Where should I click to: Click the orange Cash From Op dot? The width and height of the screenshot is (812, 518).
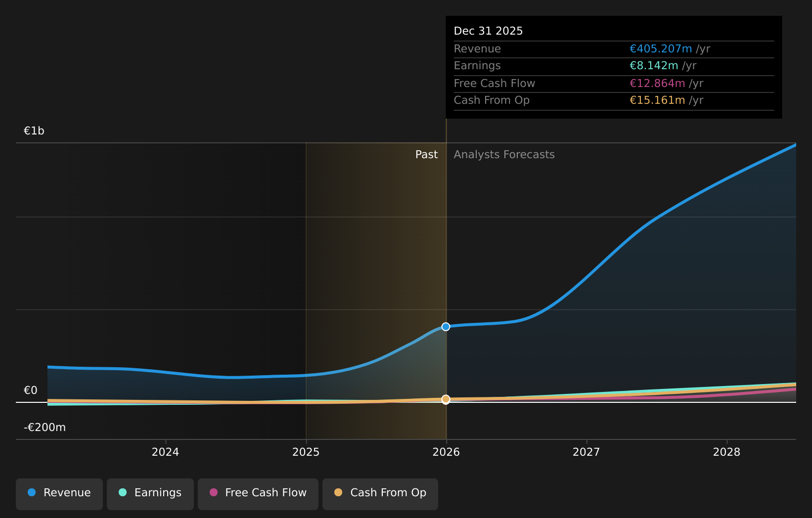pyautogui.click(x=338, y=492)
